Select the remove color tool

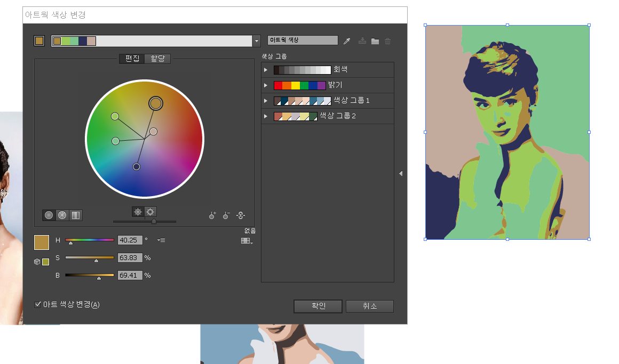(226, 215)
